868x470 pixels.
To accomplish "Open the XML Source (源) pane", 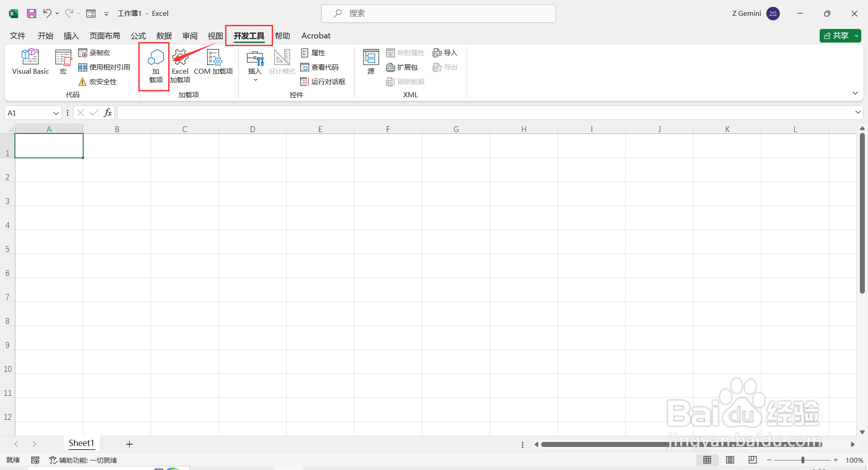I will tap(371, 62).
